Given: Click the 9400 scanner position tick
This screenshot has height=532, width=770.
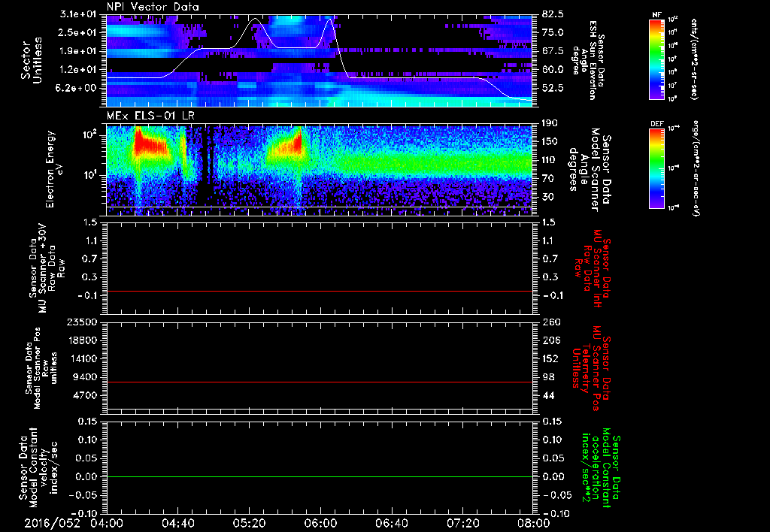Looking at the screenshot, I should (x=86, y=377).
